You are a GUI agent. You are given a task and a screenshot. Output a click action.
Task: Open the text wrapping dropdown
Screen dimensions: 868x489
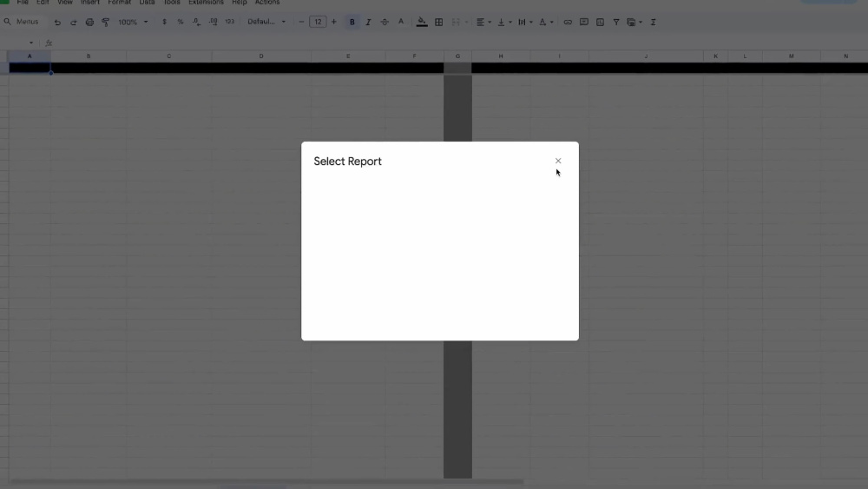[525, 23]
